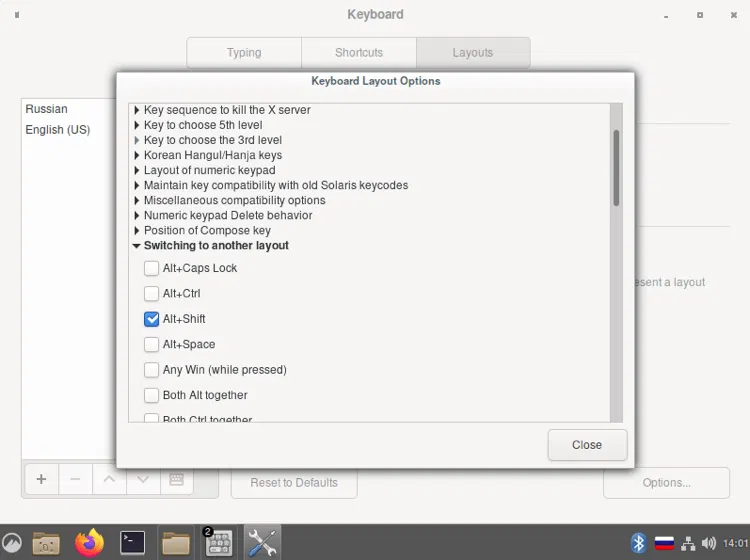
Task: Click the Russian flag layout indicator
Action: (664, 543)
